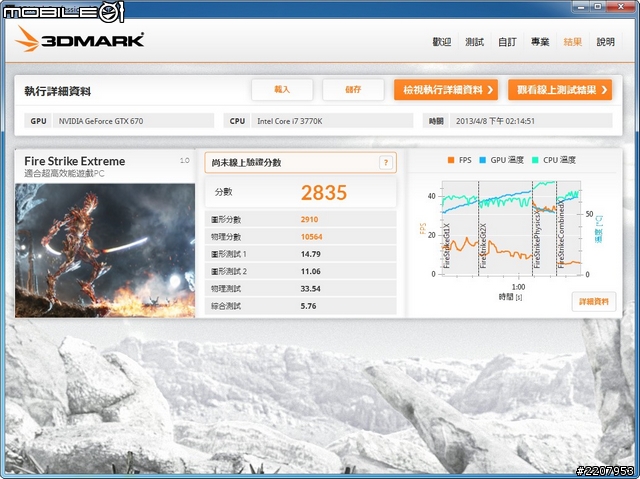Click the GPU field NVIDIA GeForce GTX 670
640x479 pixels.
133,121
